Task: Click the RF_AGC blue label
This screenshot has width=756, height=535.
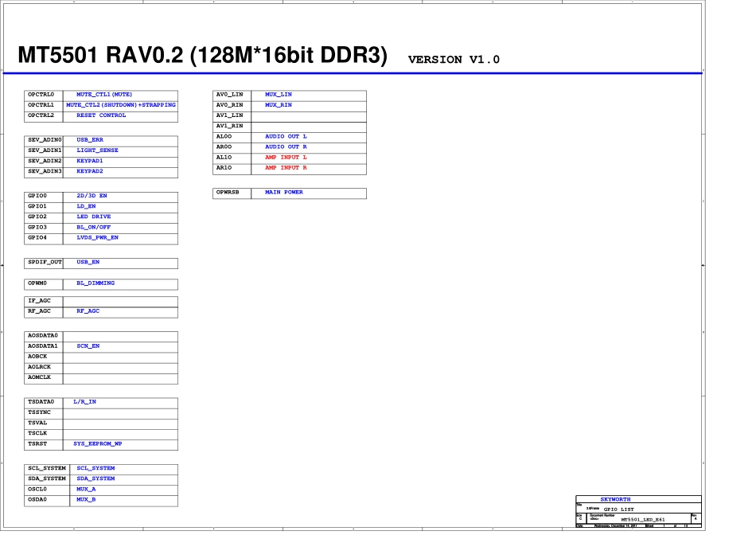Action: click(x=88, y=311)
